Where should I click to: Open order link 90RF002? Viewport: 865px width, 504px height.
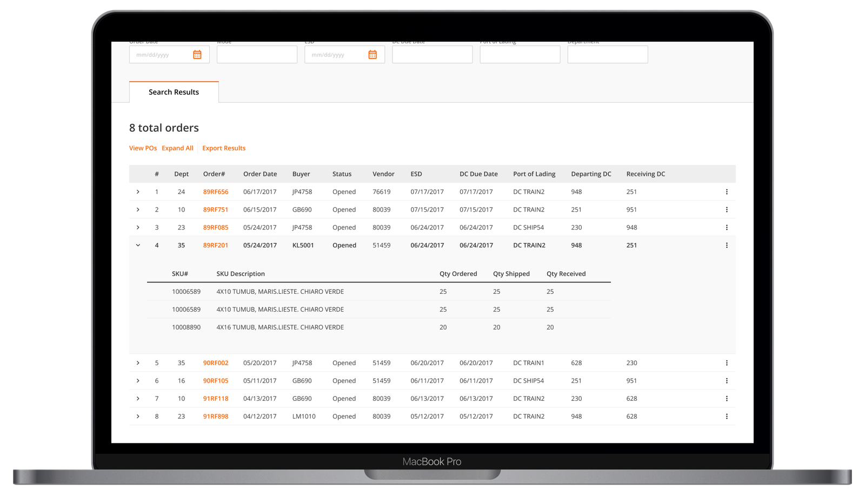click(x=216, y=363)
